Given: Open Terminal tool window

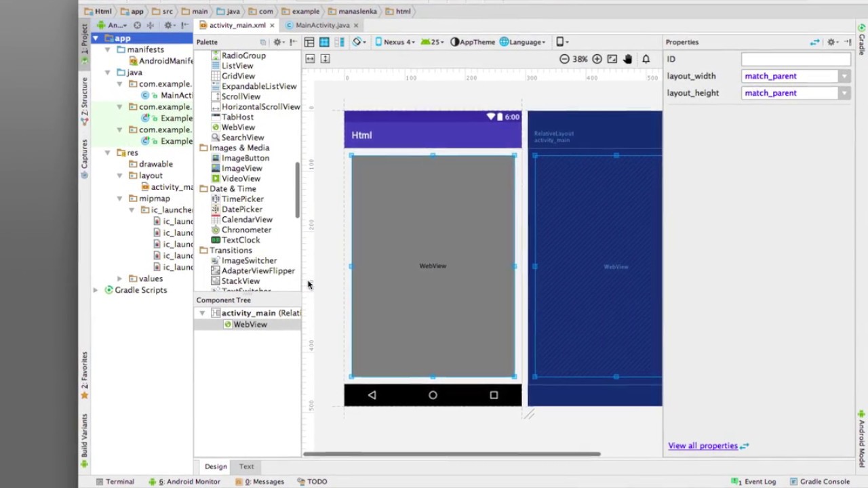Looking at the screenshot, I should click(x=115, y=481).
